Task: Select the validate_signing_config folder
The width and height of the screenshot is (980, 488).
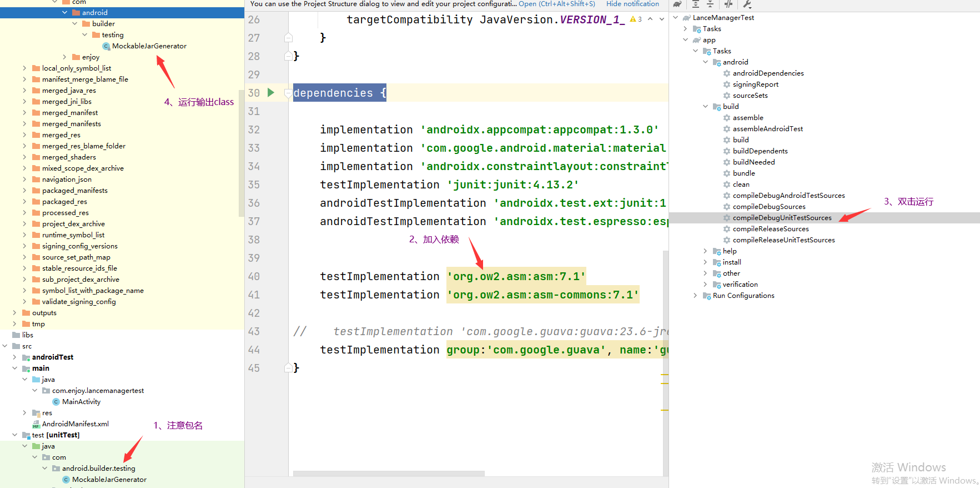Action: [78, 302]
